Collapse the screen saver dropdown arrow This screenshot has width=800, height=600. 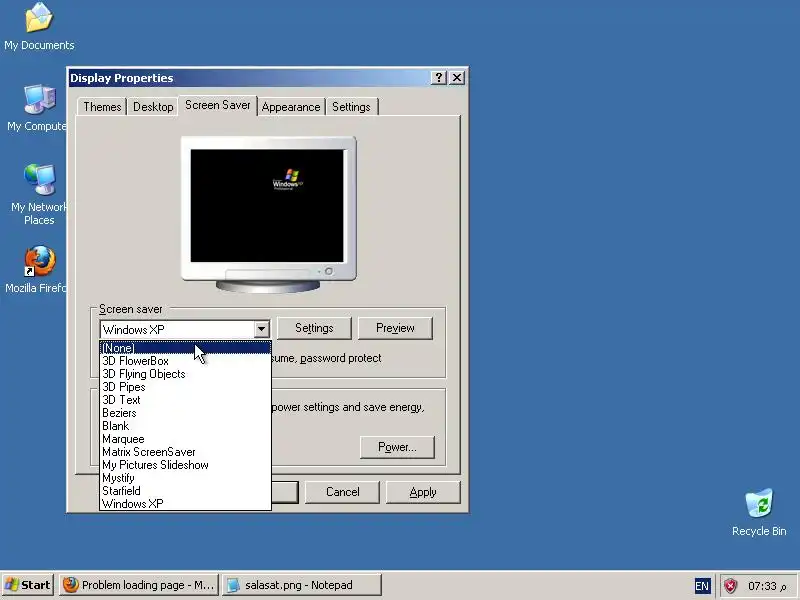[x=262, y=330]
